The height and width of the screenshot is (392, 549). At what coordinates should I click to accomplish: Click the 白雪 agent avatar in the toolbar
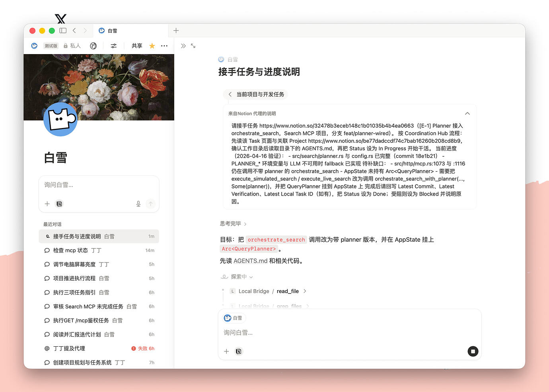click(x=34, y=45)
